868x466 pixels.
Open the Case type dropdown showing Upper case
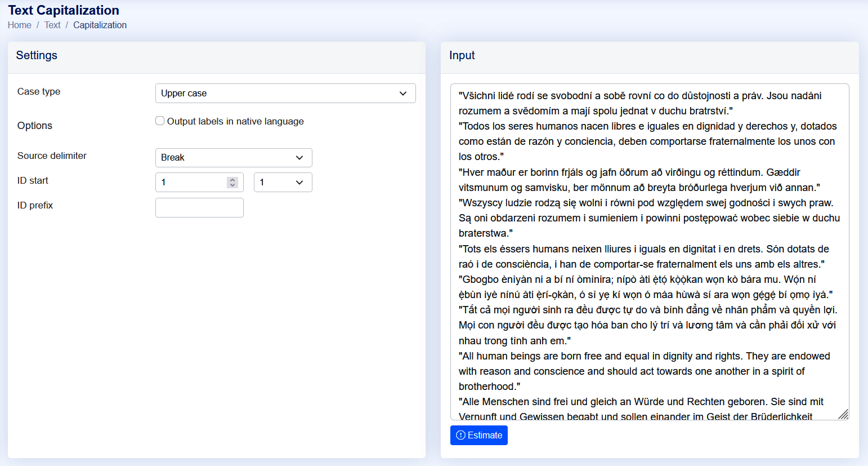tap(285, 94)
